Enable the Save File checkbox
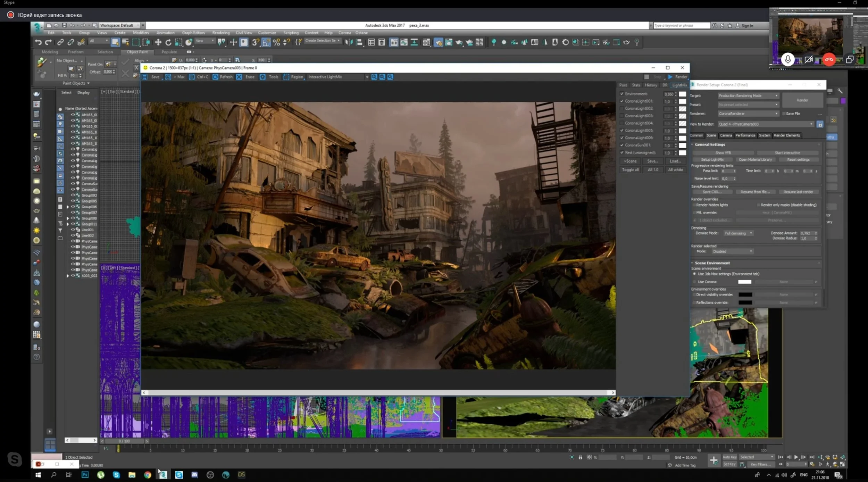868x482 pixels. pos(784,114)
